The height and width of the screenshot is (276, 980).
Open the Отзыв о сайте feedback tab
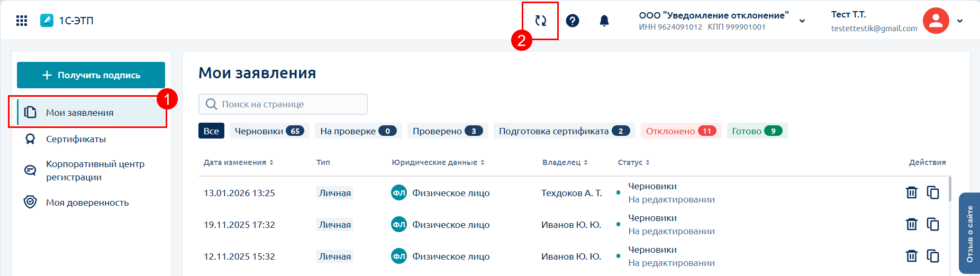click(969, 233)
